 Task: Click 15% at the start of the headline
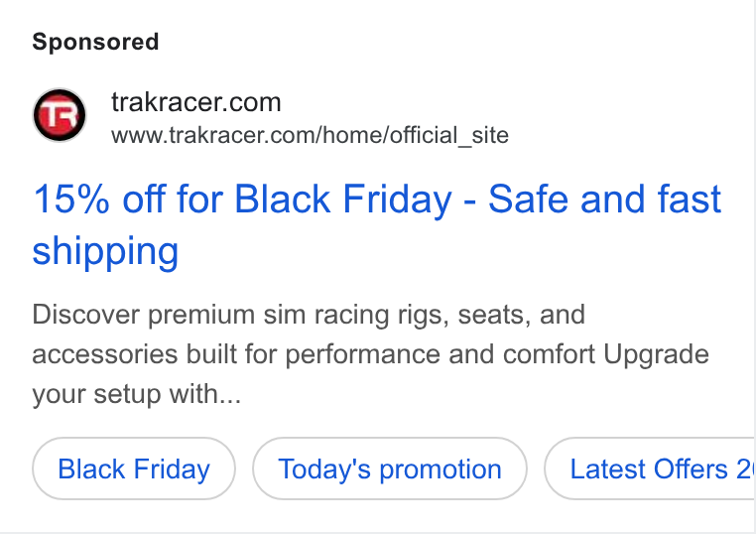[71, 200]
